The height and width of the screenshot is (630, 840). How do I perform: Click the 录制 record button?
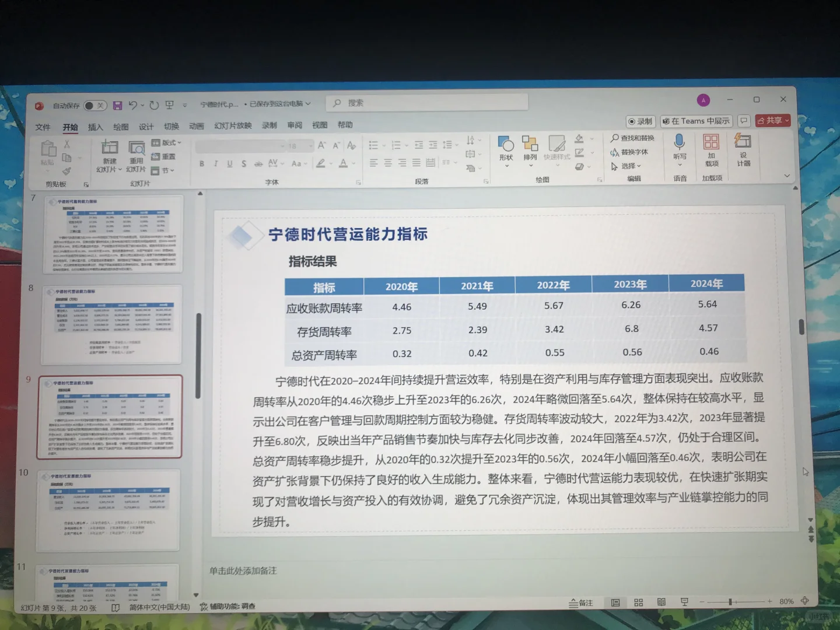(640, 121)
